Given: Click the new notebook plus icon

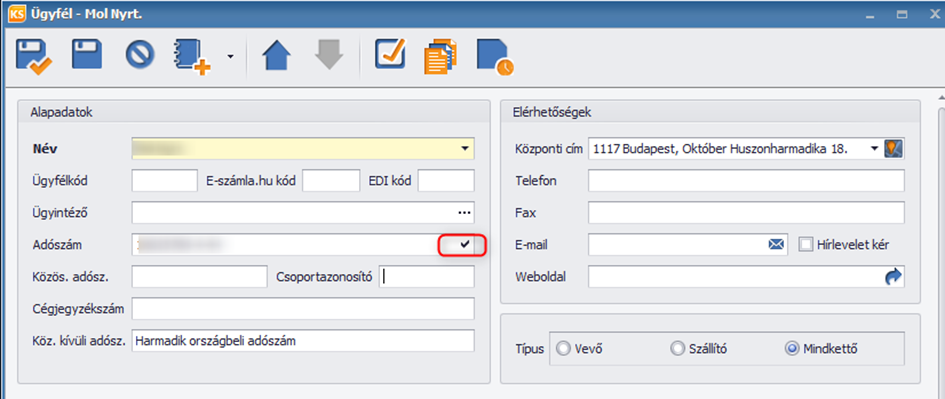Looking at the screenshot, I should (x=192, y=57).
